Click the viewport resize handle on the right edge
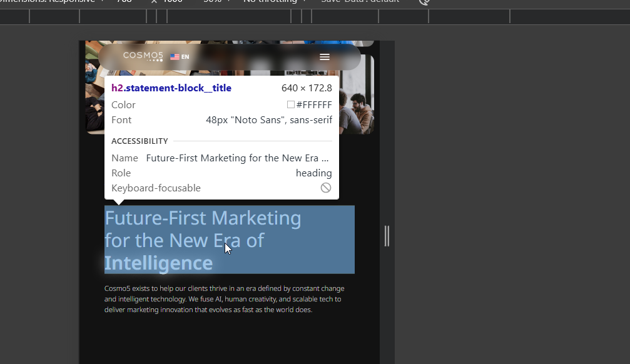 click(387, 236)
